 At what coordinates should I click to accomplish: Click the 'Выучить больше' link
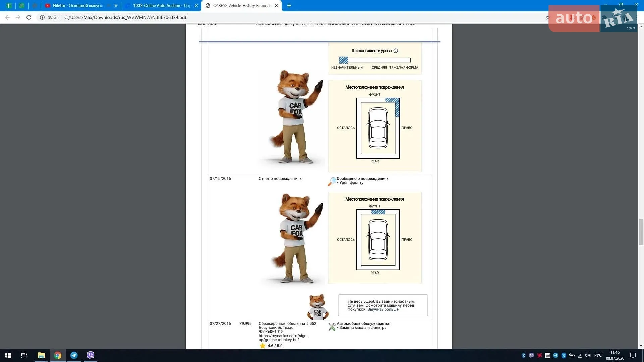[x=383, y=309]
